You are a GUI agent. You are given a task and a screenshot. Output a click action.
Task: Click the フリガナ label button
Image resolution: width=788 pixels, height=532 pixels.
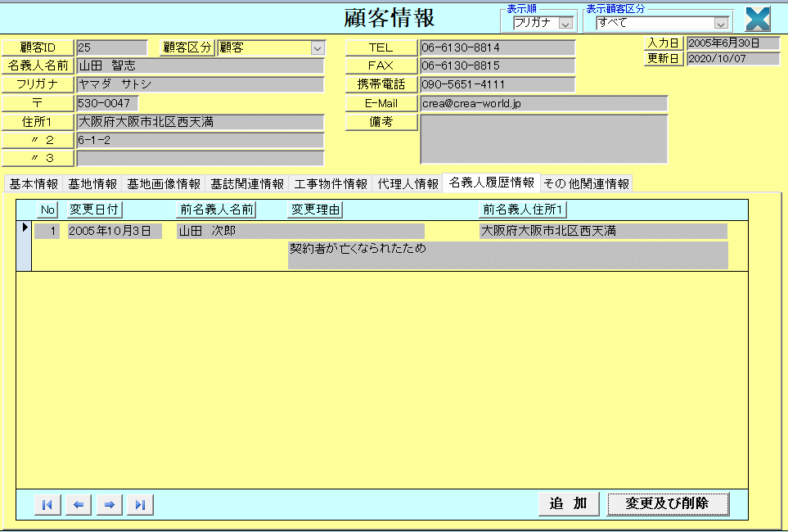38,84
